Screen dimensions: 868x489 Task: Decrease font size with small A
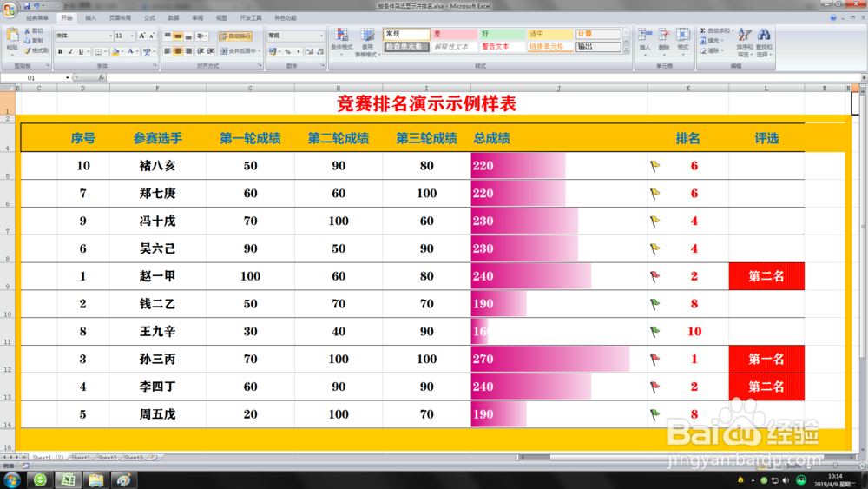point(152,36)
